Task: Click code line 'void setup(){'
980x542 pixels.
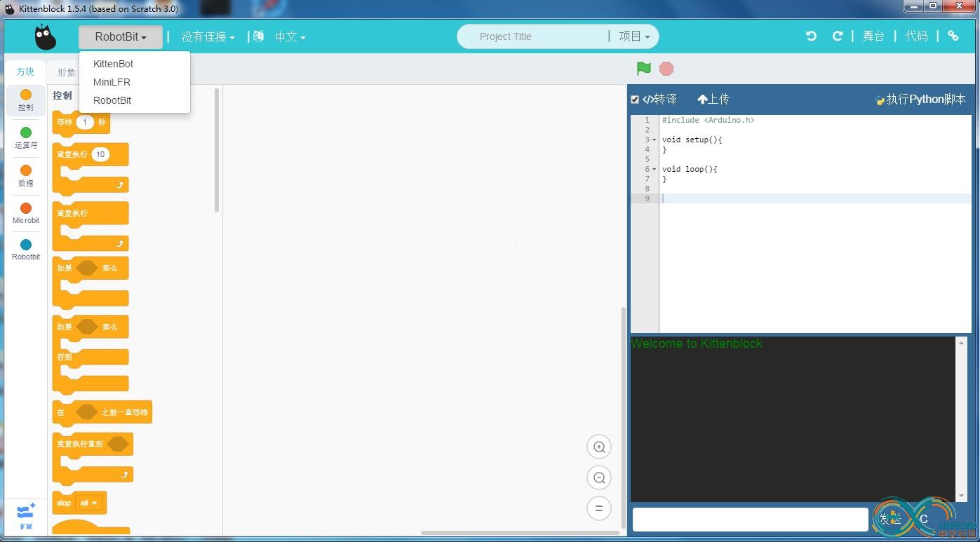Action: 692,140
